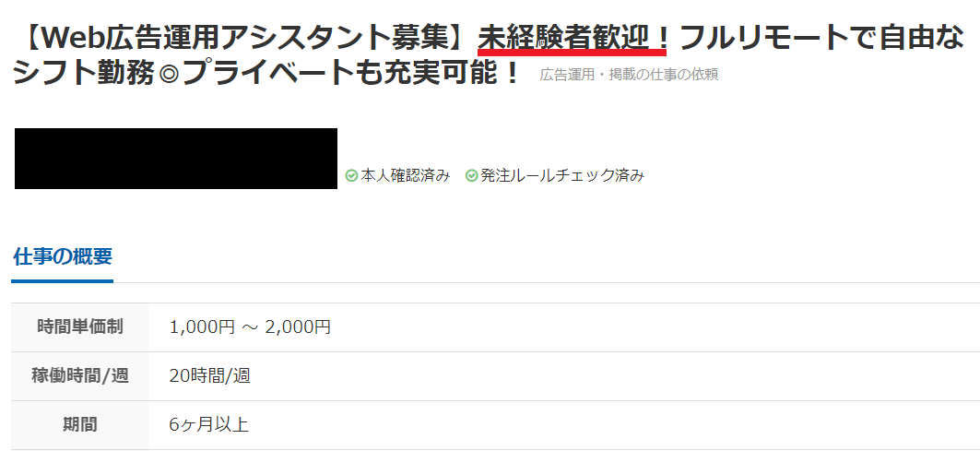Click the underlined 未経験者歓迎！ text

pyautogui.click(x=573, y=40)
